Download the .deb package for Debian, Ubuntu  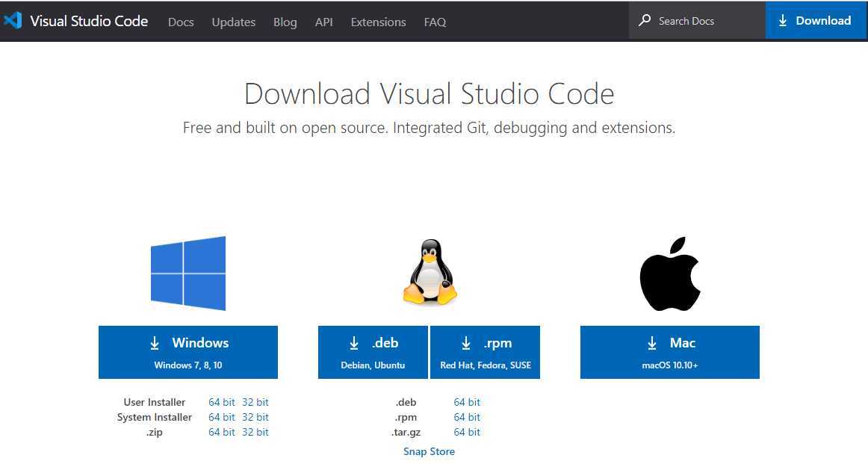pos(373,352)
